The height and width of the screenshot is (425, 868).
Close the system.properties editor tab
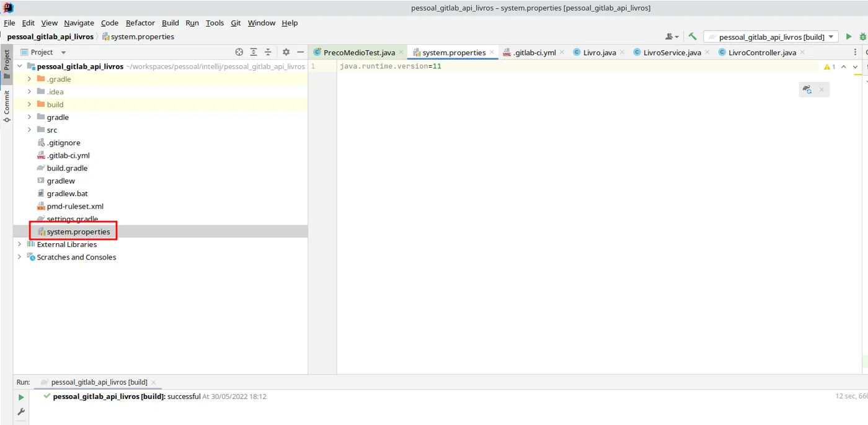[x=492, y=52]
